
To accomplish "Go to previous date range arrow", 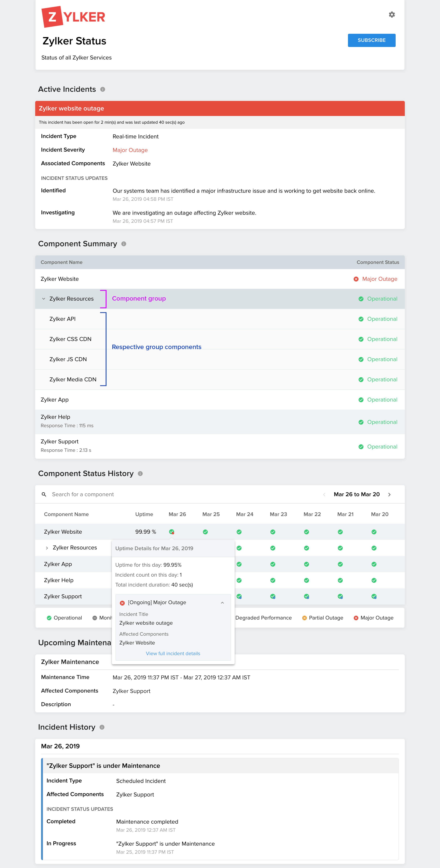I will tap(324, 494).
